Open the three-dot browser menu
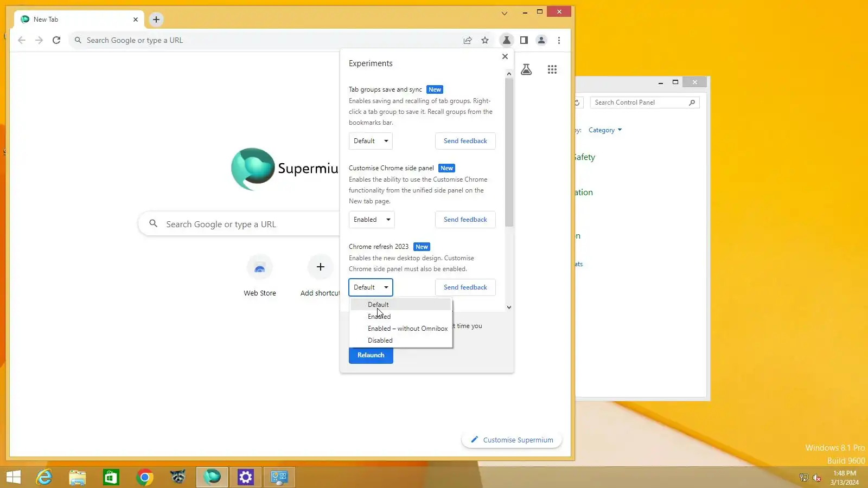 [559, 40]
